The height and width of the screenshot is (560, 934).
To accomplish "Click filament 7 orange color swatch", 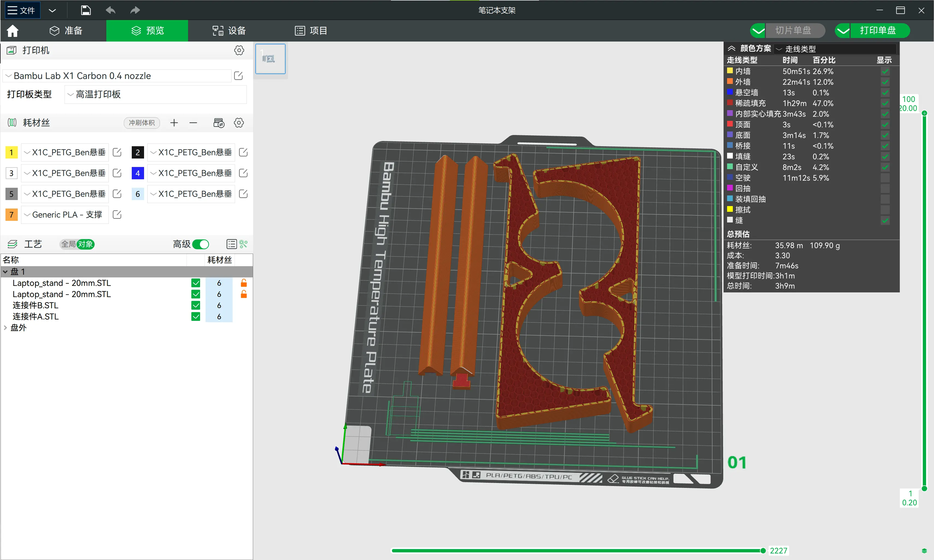I will point(11,214).
